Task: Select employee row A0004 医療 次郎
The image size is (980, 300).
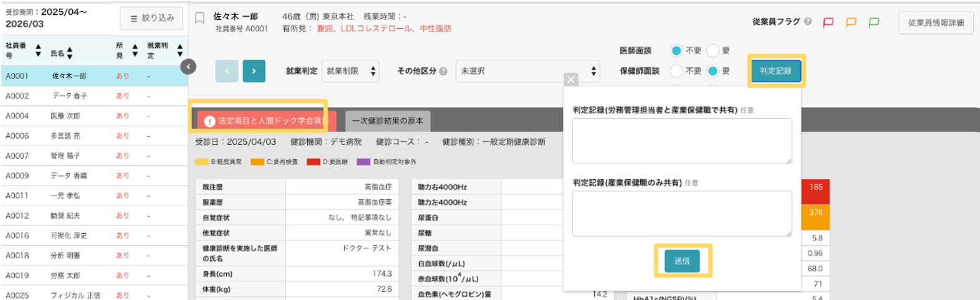Action: [94, 116]
